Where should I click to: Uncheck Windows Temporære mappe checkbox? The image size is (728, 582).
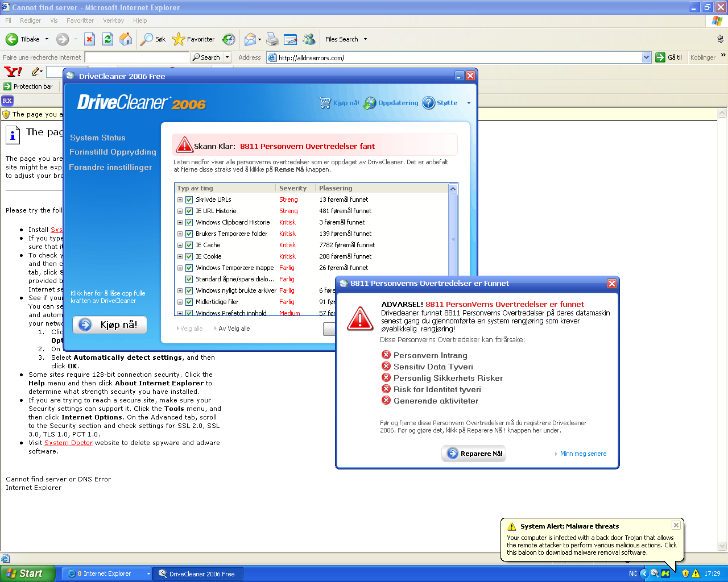click(189, 268)
